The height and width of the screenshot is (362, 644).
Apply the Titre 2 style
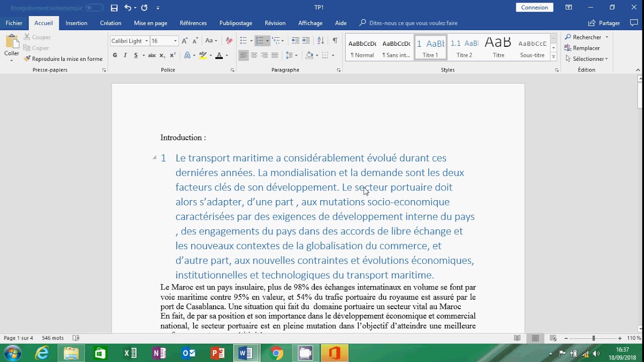pyautogui.click(x=464, y=48)
